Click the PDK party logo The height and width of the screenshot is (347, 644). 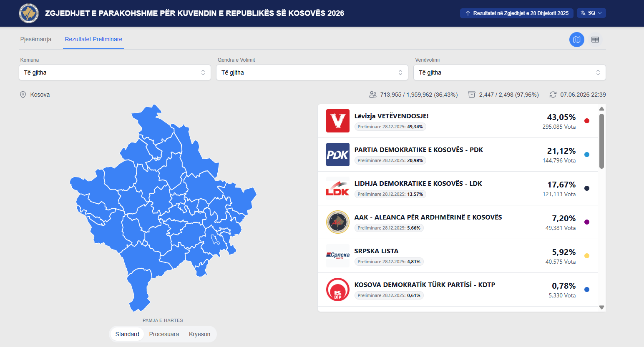[338, 155]
